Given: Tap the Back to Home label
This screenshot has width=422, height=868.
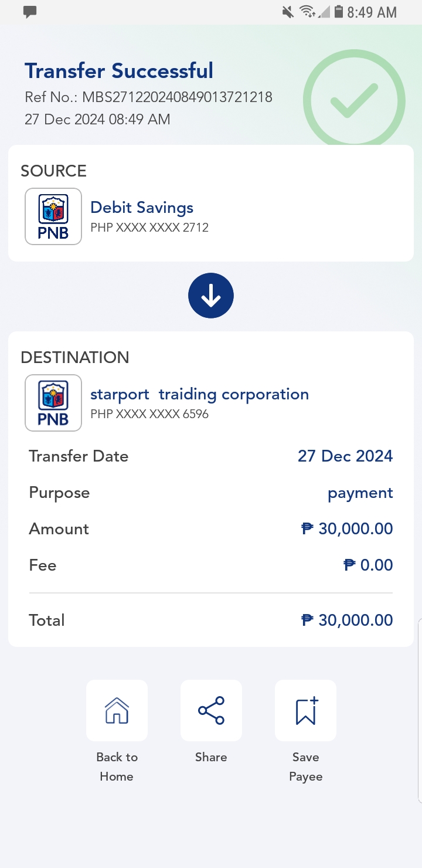Looking at the screenshot, I should tap(117, 767).
